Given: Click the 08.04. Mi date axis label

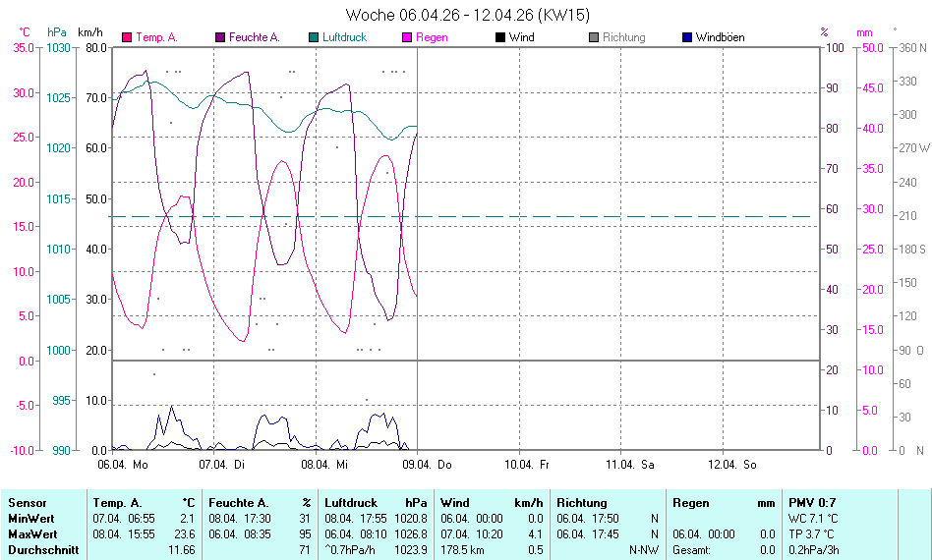Looking at the screenshot, I should [x=324, y=464].
